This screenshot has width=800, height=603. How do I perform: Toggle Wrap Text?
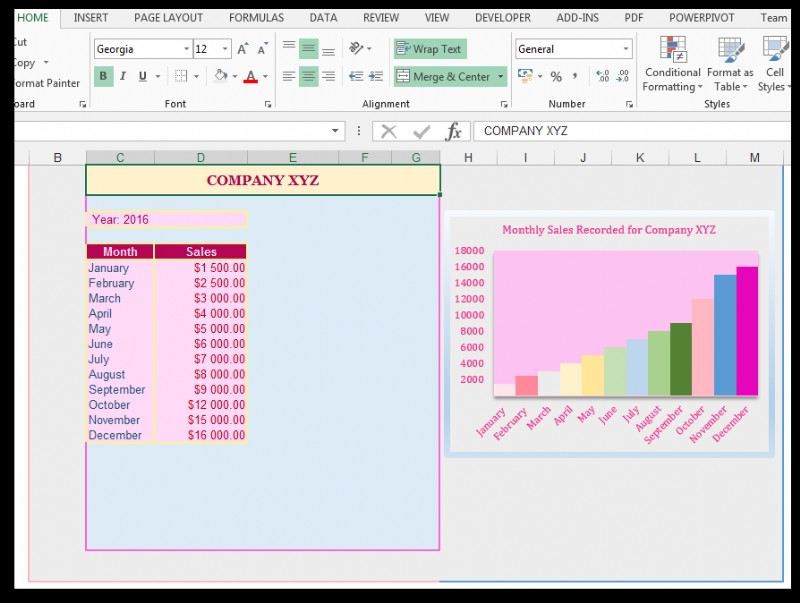[x=430, y=49]
